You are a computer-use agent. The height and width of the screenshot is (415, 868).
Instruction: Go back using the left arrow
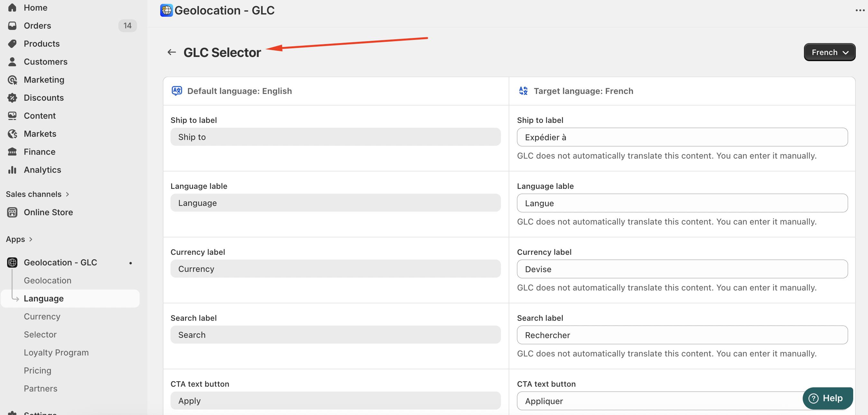tap(171, 52)
